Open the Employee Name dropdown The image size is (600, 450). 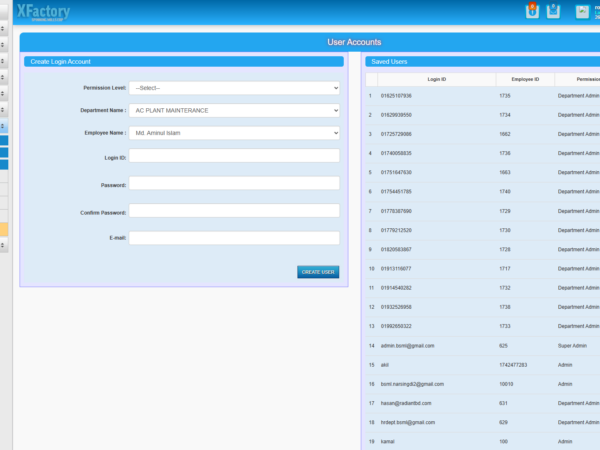coord(234,133)
